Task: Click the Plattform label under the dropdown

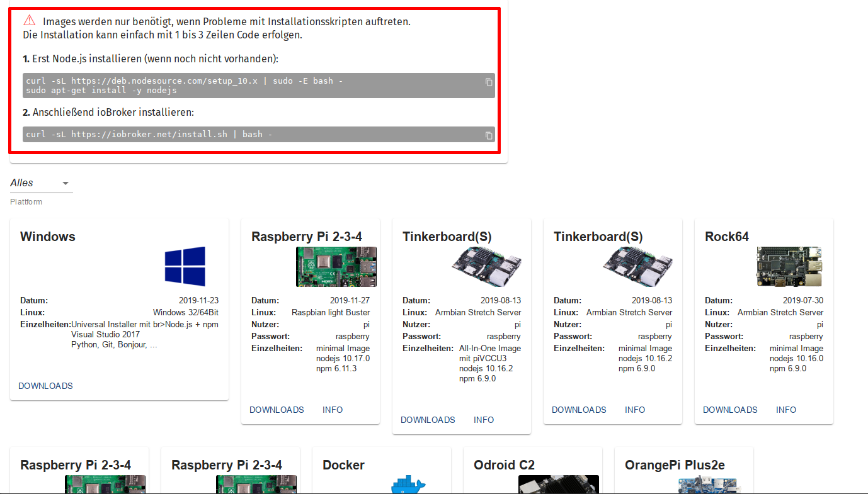Action: point(26,202)
